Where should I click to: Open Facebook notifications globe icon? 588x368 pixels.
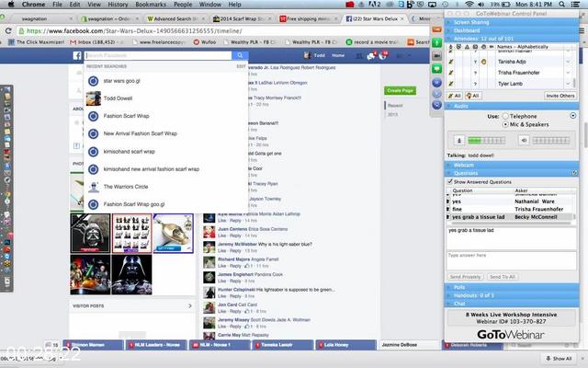(383, 55)
